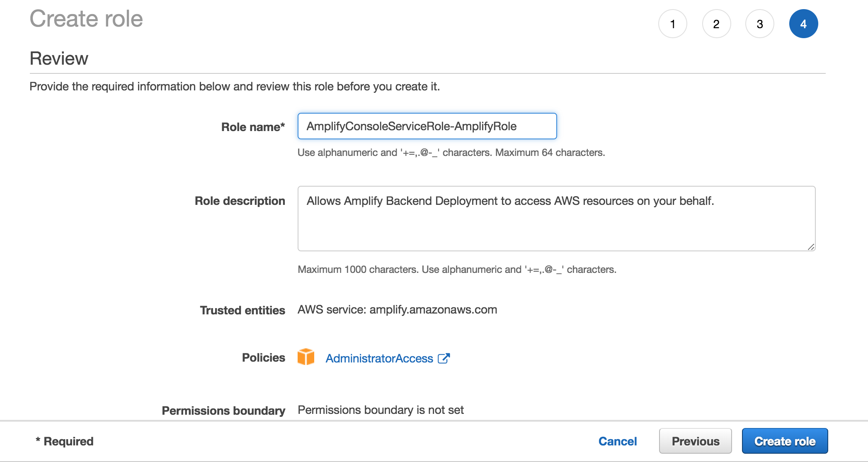Click inside the Role description textarea
868x462 pixels.
556,219
